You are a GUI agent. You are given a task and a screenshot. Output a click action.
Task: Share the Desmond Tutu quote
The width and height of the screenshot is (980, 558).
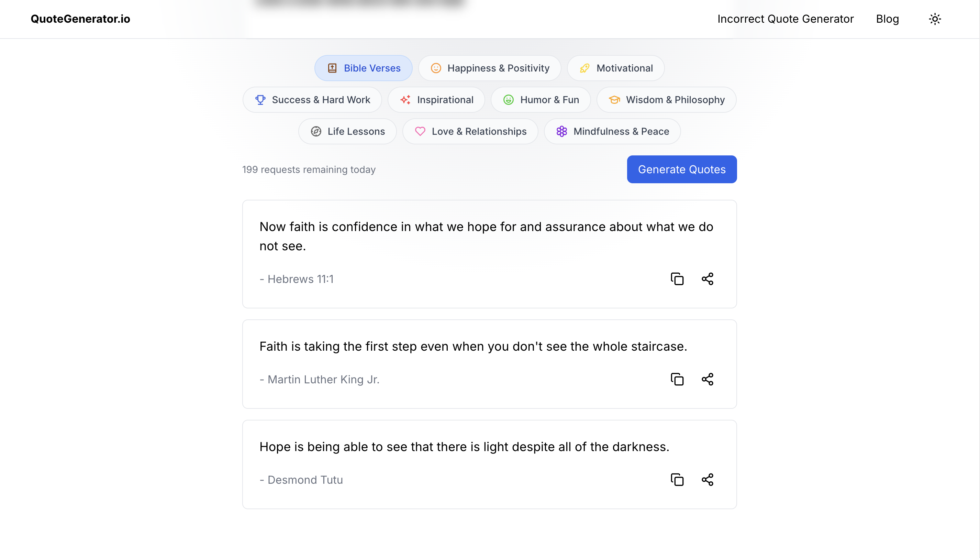click(707, 480)
